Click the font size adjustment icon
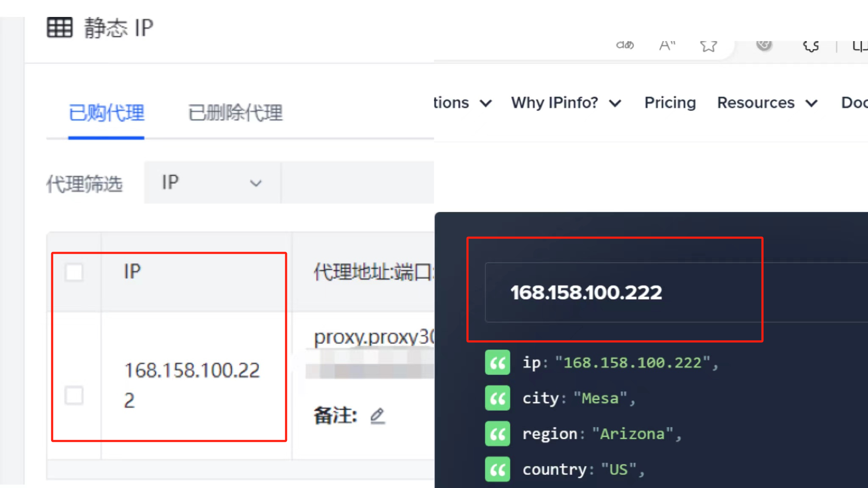This screenshot has height=488, width=868. click(667, 44)
